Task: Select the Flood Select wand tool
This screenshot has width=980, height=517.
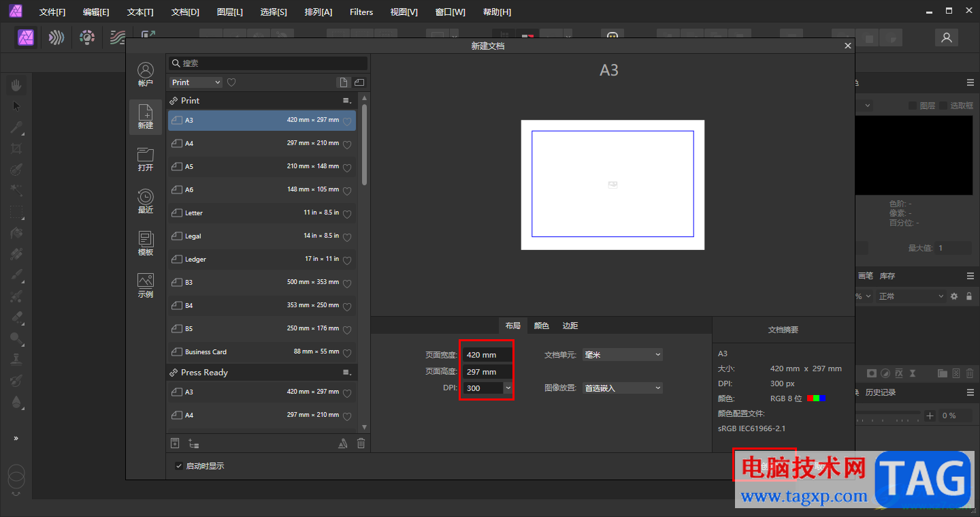Action: 16,191
